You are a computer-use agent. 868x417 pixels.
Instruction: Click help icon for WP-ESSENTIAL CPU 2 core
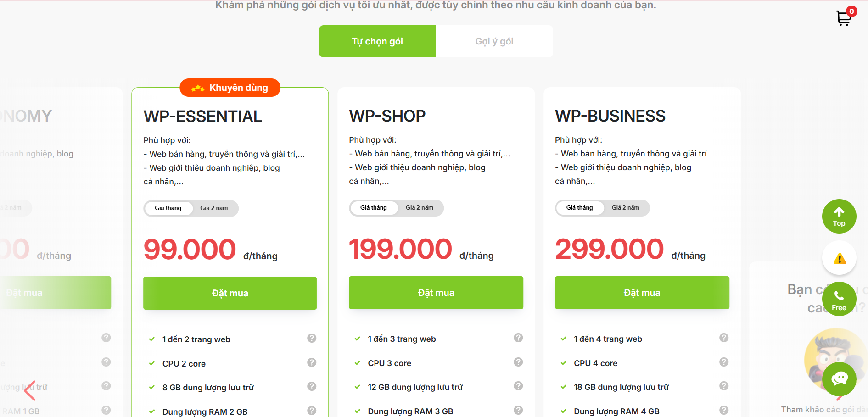tap(312, 363)
